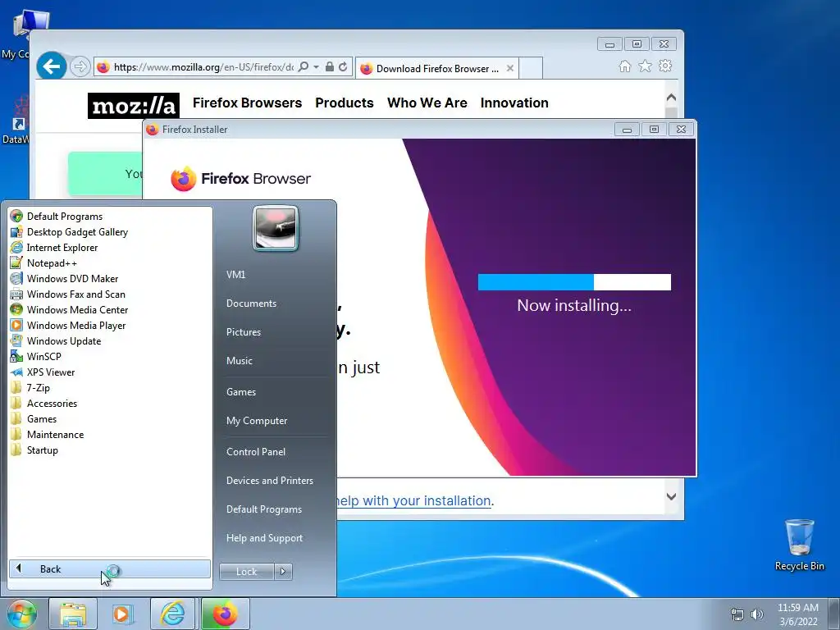The height and width of the screenshot is (630, 840).
Task: Open Favorites star in Internet Explorer
Action: point(645,66)
